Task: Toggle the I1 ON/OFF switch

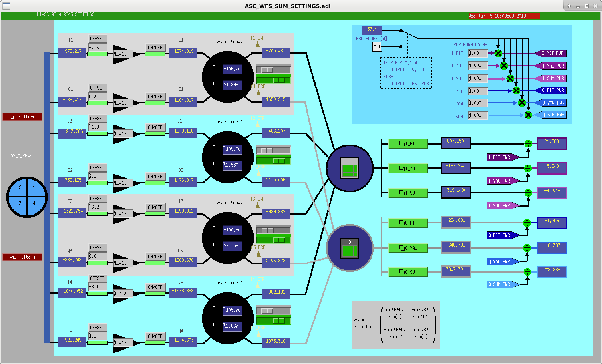Action: 155,50
